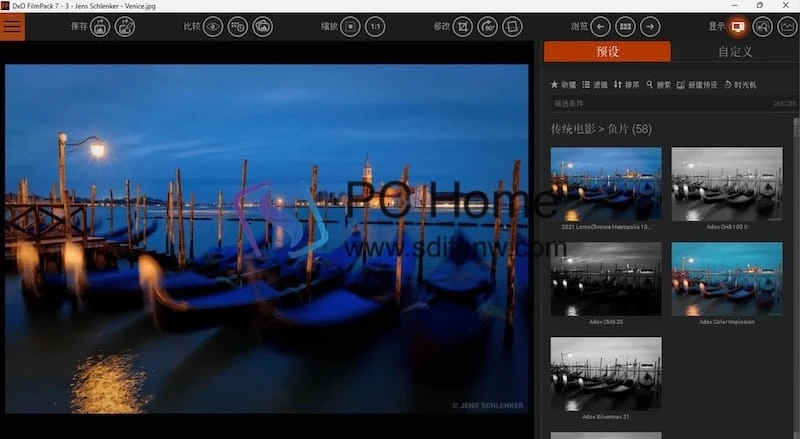Select the crop tool icon

(x=463, y=27)
